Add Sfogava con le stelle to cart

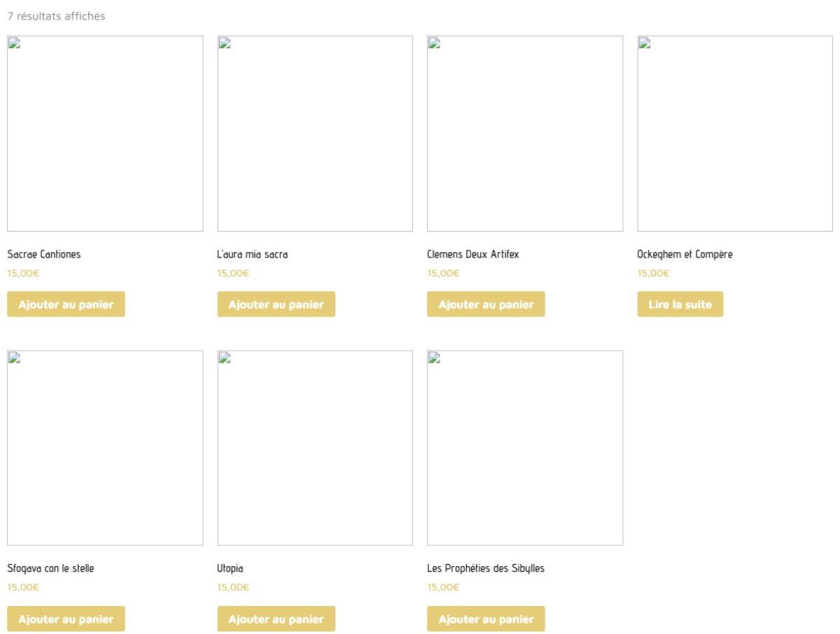tap(66, 619)
